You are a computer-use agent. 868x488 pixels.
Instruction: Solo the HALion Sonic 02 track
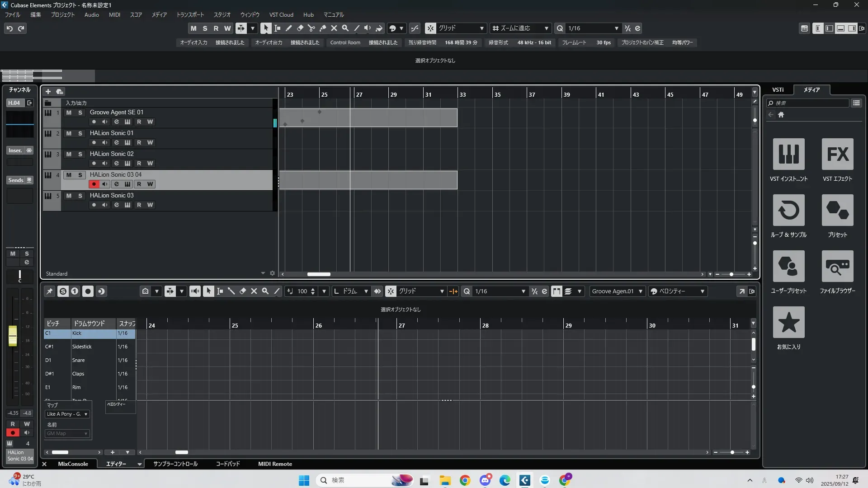(x=80, y=154)
